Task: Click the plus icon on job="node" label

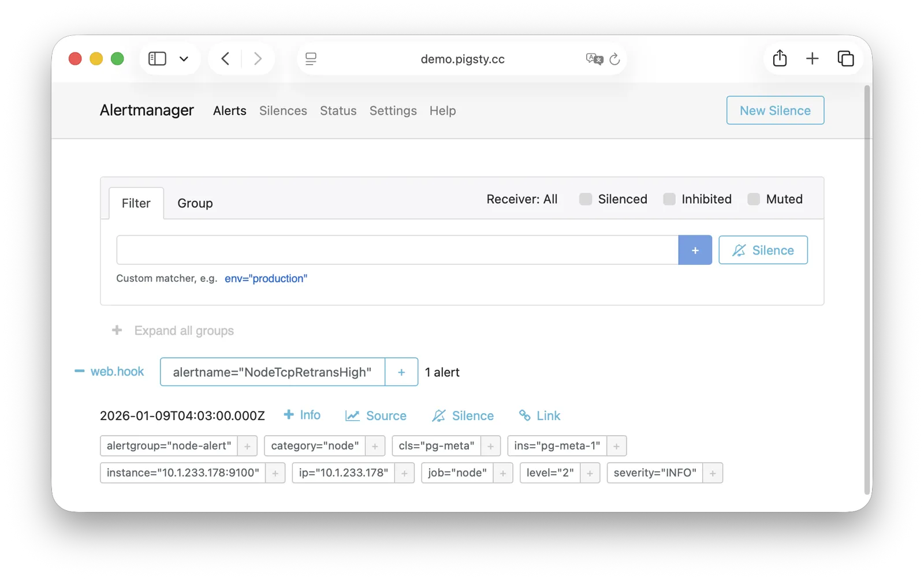Action: (503, 473)
